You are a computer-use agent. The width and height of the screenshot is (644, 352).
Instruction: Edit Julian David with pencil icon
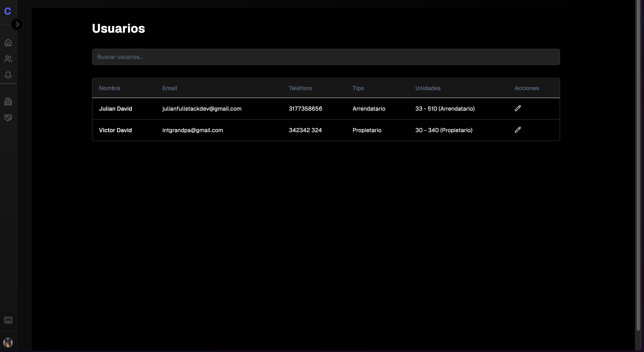pyautogui.click(x=518, y=108)
